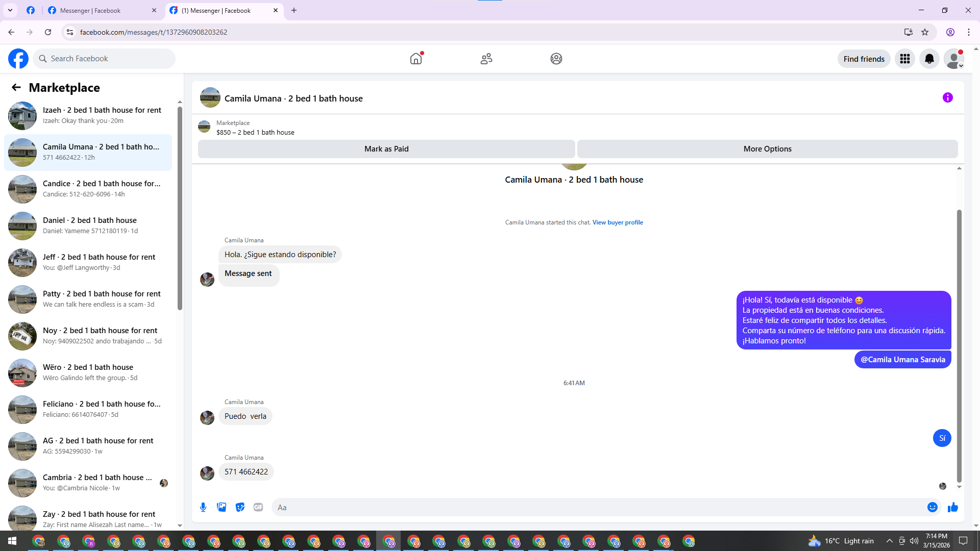The image size is (980, 551).
Task: Open the Wëro 2 bed 1 bath chat
Action: [88, 373]
